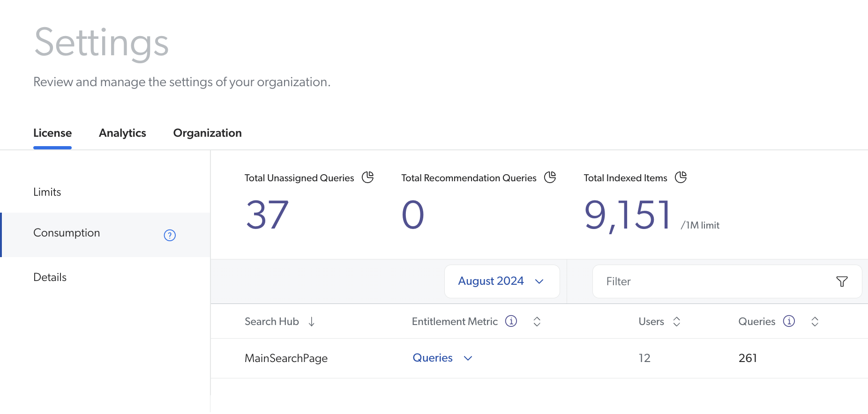Click the Total Unassigned Queries value 37
The image size is (868, 414).
pos(267,215)
